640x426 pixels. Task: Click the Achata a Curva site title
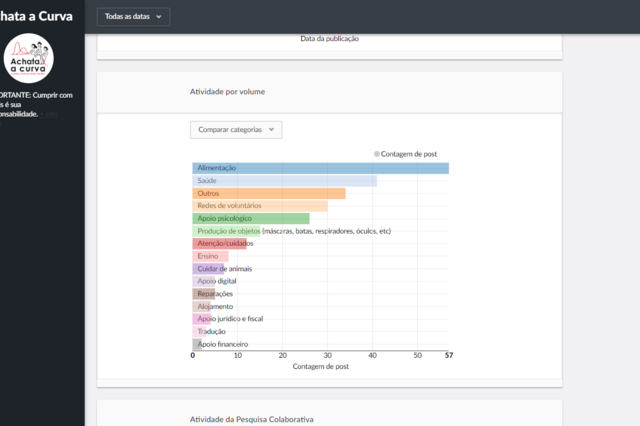point(36,16)
